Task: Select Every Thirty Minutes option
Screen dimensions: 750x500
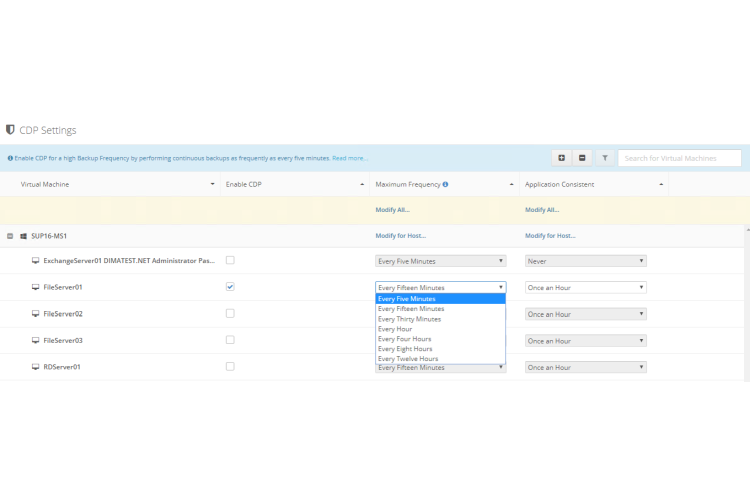Action: point(411,319)
